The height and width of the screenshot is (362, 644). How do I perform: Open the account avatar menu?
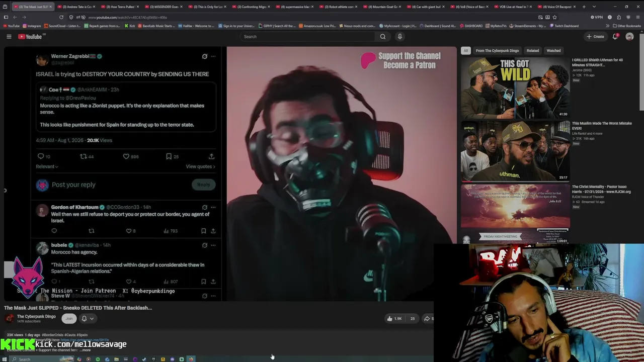click(x=629, y=37)
